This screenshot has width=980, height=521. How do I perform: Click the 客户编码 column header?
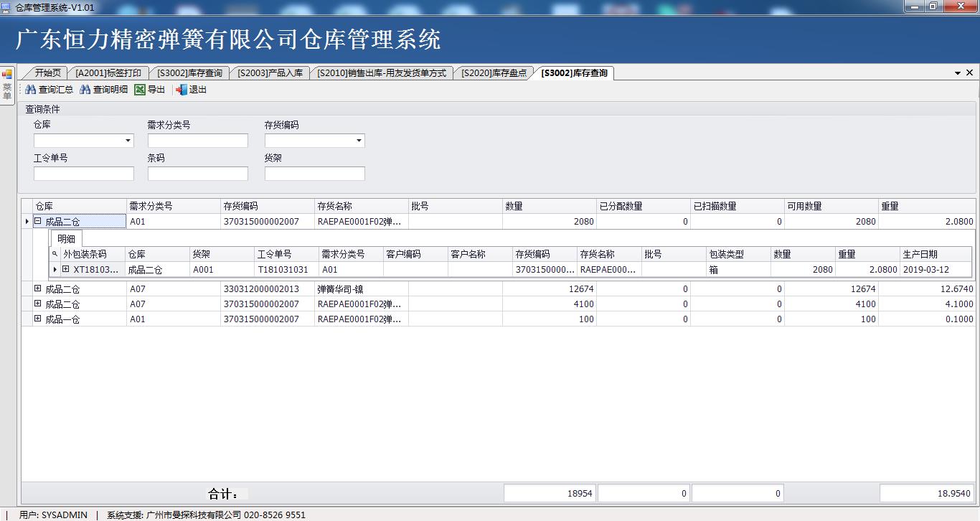(415, 254)
